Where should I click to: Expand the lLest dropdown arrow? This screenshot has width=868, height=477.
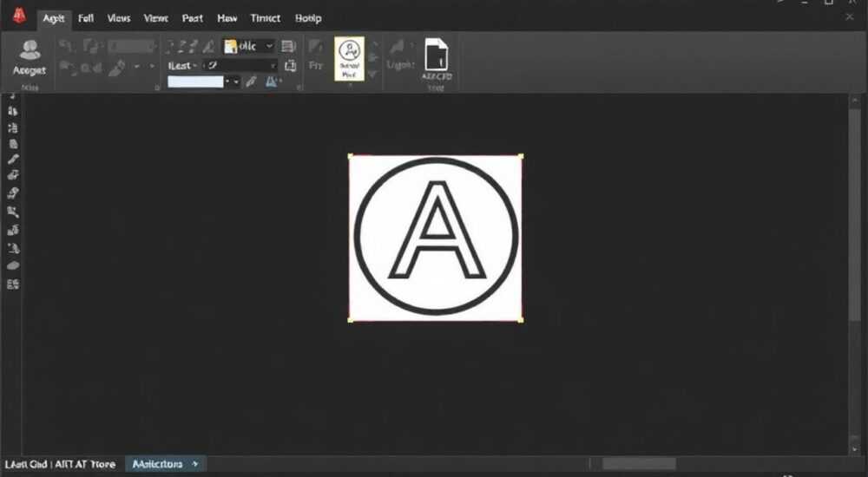click(x=194, y=66)
